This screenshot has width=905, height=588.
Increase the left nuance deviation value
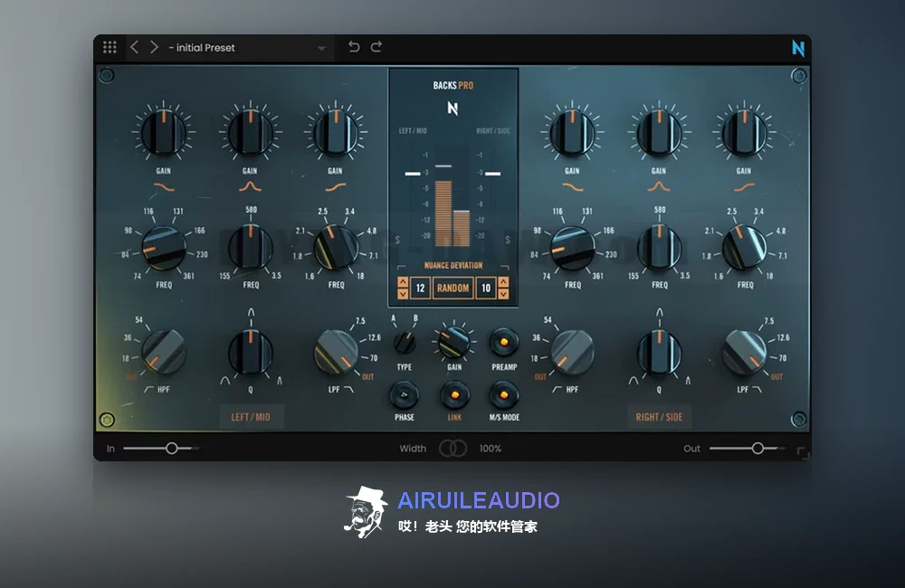(x=403, y=281)
